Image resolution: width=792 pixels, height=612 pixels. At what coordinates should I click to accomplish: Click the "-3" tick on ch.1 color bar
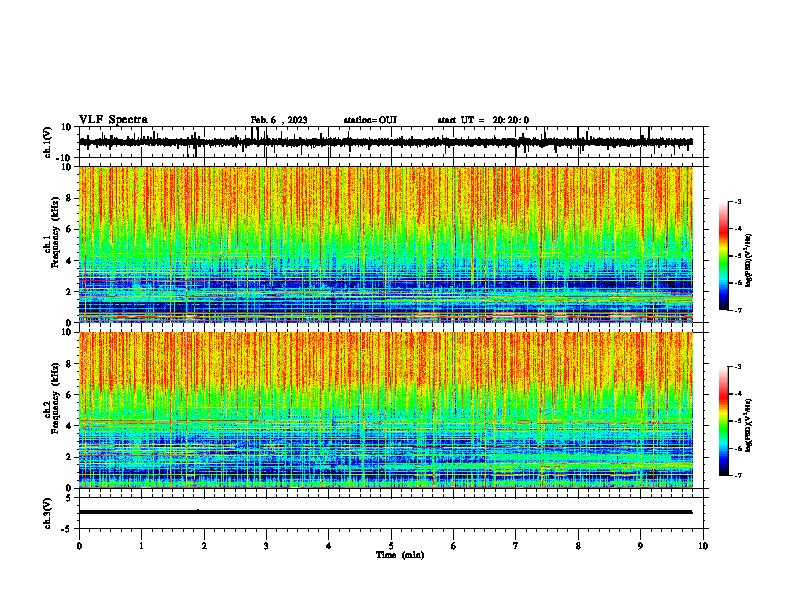[738, 201]
